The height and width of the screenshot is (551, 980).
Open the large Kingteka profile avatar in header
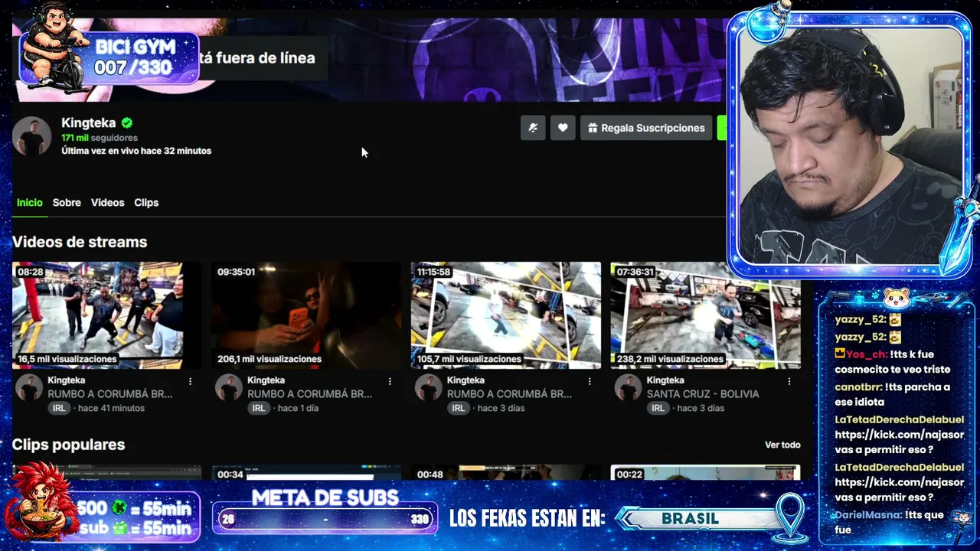pos(32,136)
